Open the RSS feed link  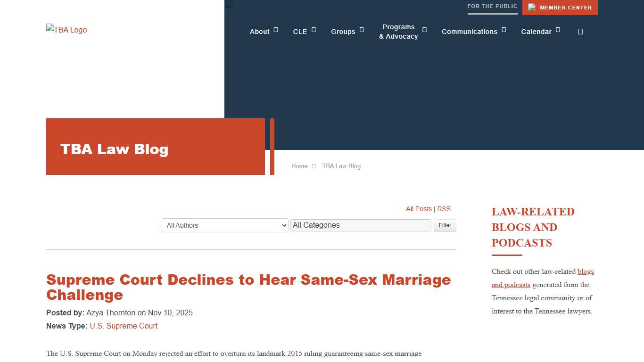coord(444,209)
